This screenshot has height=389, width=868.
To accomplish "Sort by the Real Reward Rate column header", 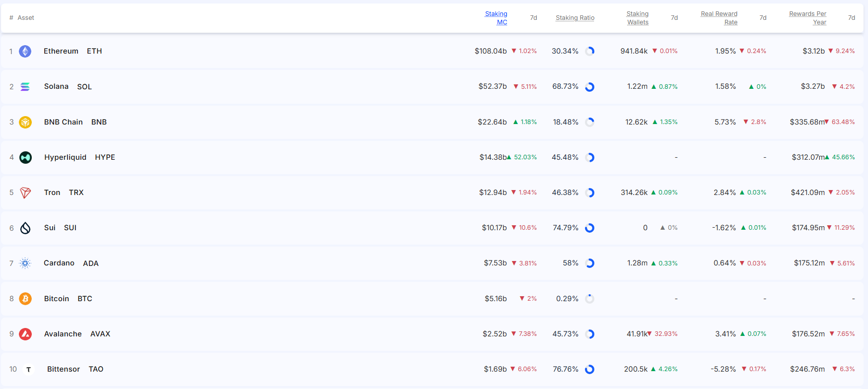I will (719, 18).
